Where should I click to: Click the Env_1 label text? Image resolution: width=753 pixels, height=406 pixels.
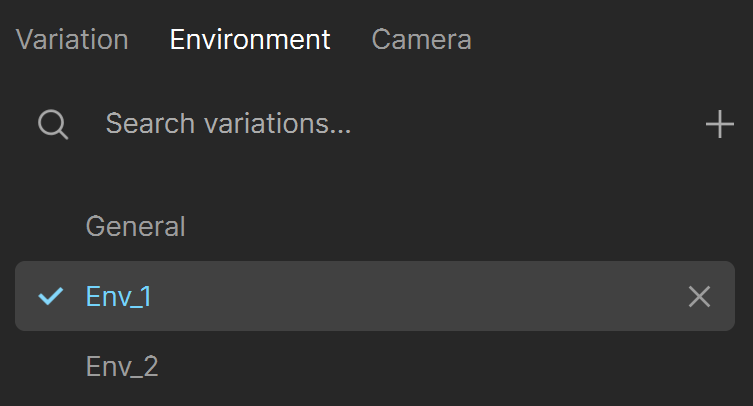point(118,296)
